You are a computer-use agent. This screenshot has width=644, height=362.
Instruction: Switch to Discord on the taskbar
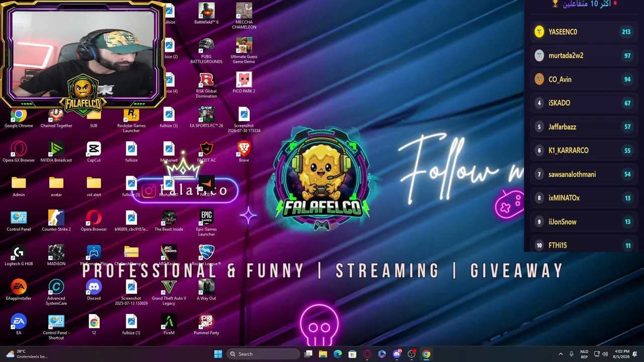[397, 354]
